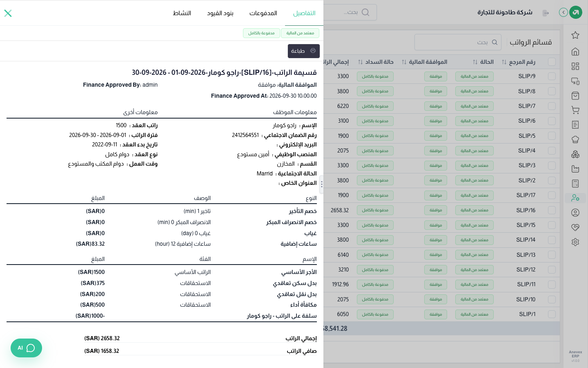
Task: Click the SLIP/12 reference in the table
Action: point(526,270)
